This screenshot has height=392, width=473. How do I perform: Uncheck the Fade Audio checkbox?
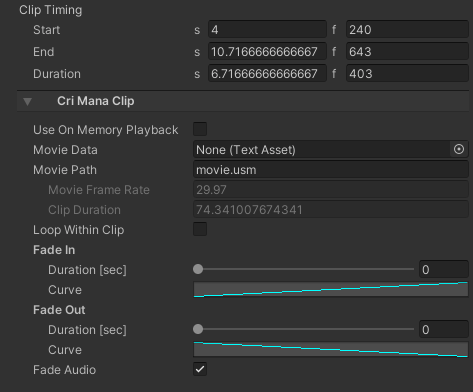pyautogui.click(x=200, y=369)
